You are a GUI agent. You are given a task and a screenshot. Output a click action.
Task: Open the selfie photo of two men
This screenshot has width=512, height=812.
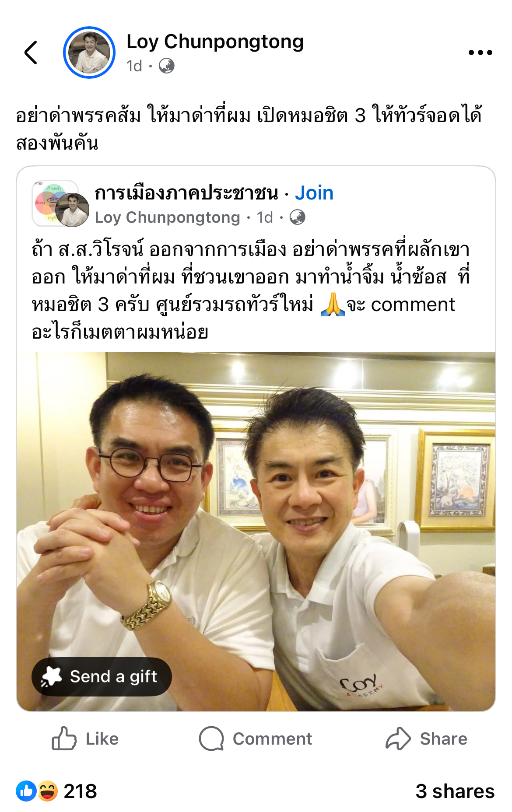(256, 532)
